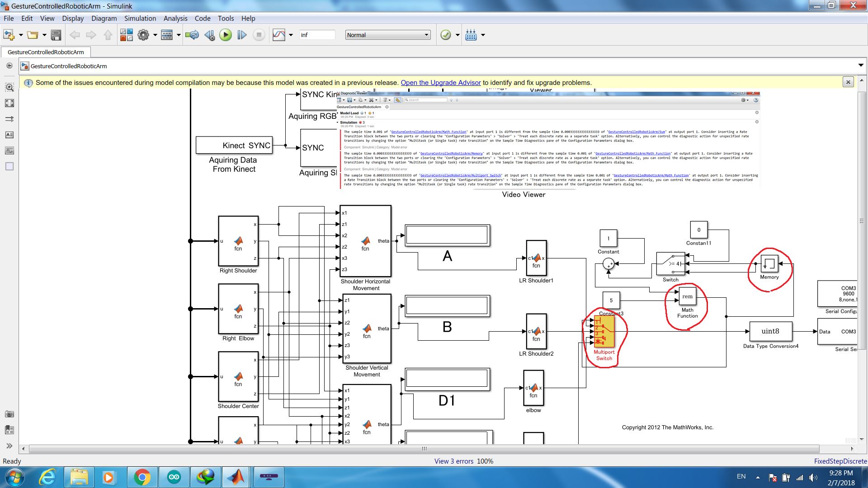Toggle the Hide/Show Explorer Bar button
Viewport: 868px width, 488px height.
pos(9,66)
